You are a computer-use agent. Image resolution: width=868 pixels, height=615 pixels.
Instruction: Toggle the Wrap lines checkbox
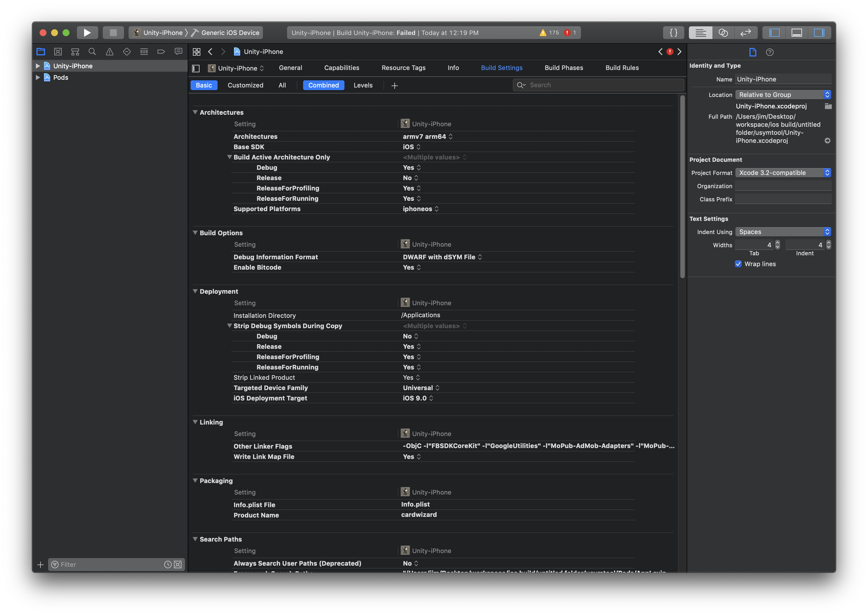738,264
